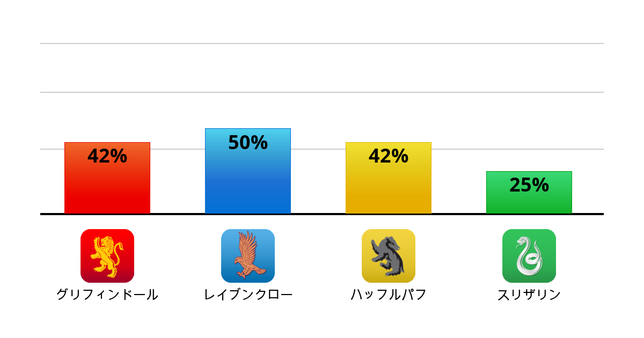The height and width of the screenshot is (338, 644).
Task: Select the 42% value on red bar
Action: click(x=107, y=156)
